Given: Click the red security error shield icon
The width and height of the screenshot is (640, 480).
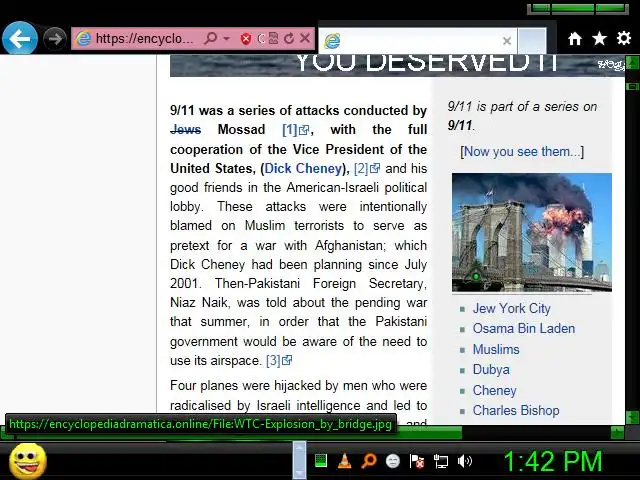Looking at the screenshot, I should point(245,39).
